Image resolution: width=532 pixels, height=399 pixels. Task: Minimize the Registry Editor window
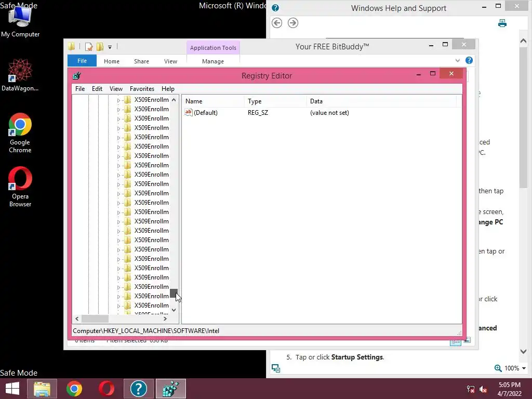click(x=419, y=74)
